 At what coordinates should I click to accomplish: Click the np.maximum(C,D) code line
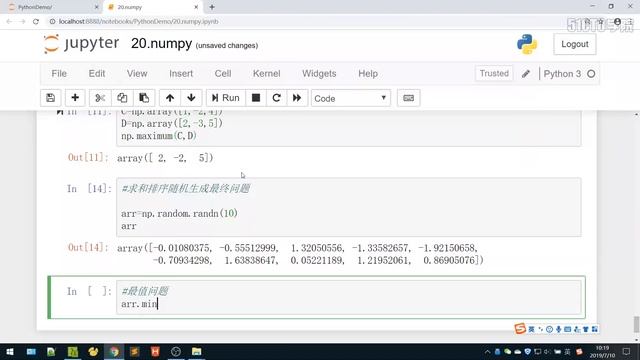pyautogui.click(x=159, y=136)
